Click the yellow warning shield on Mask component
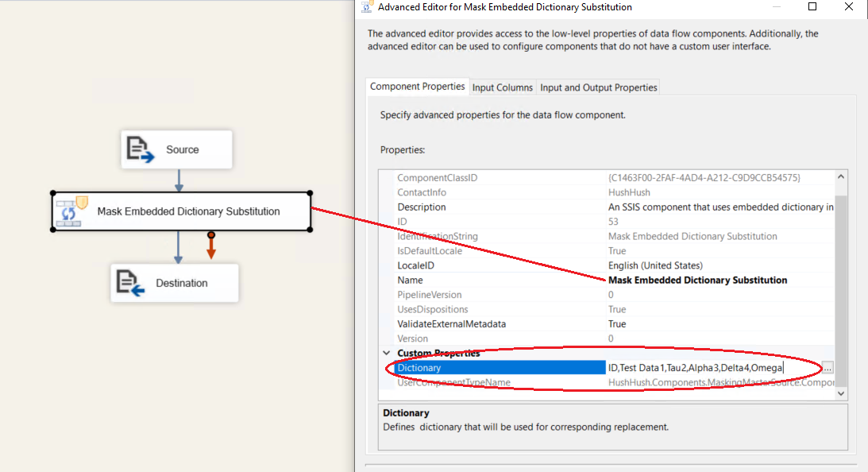Image resolution: width=868 pixels, height=472 pixels. click(x=81, y=203)
